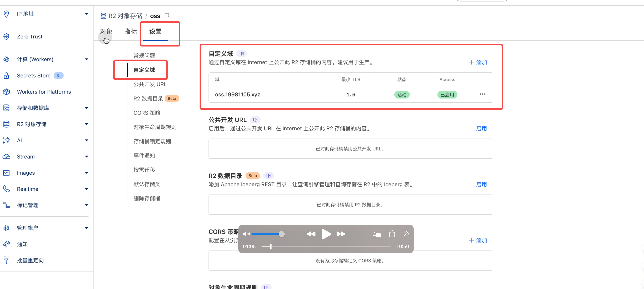Image resolution: width=644 pixels, height=289 pixels.
Task: Jump to 常规问题 settings section
Action: [144, 56]
